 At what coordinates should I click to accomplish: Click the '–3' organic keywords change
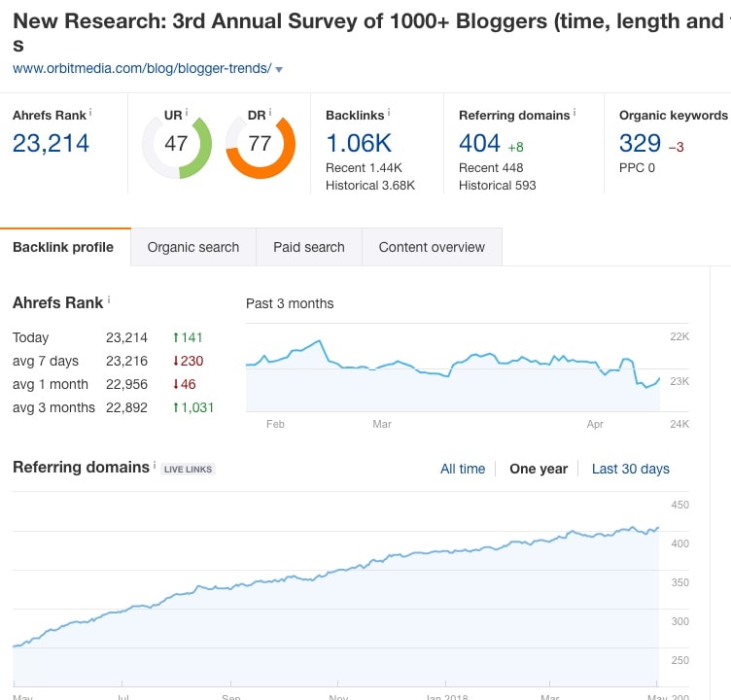(x=676, y=148)
